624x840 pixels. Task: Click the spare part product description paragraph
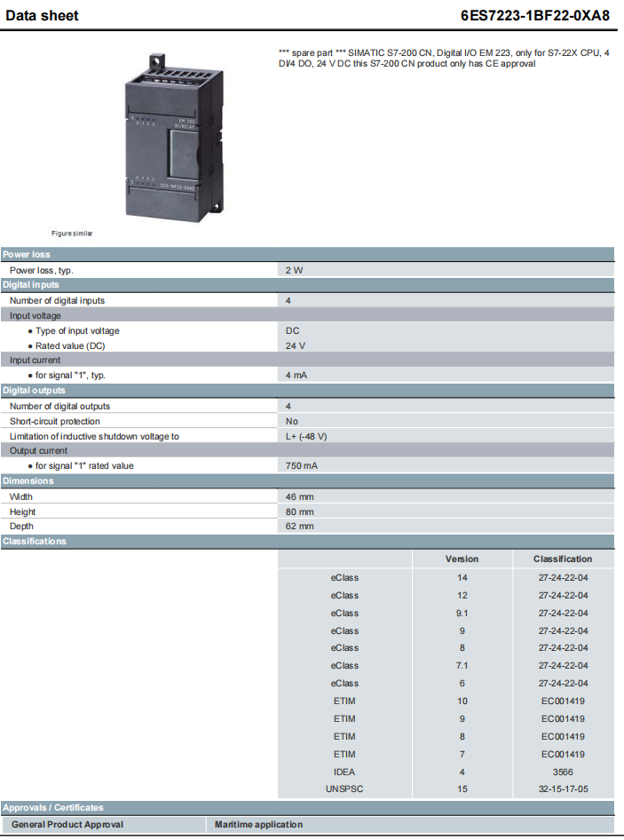click(444, 58)
